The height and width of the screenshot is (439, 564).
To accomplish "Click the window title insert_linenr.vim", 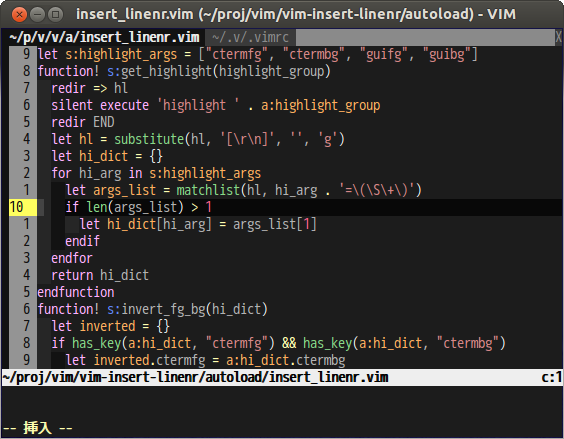I will (296, 14).
